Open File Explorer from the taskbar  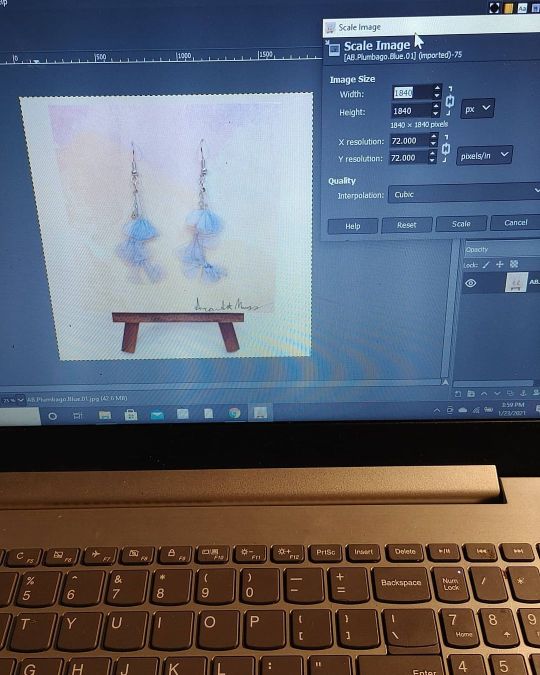pos(105,415)
